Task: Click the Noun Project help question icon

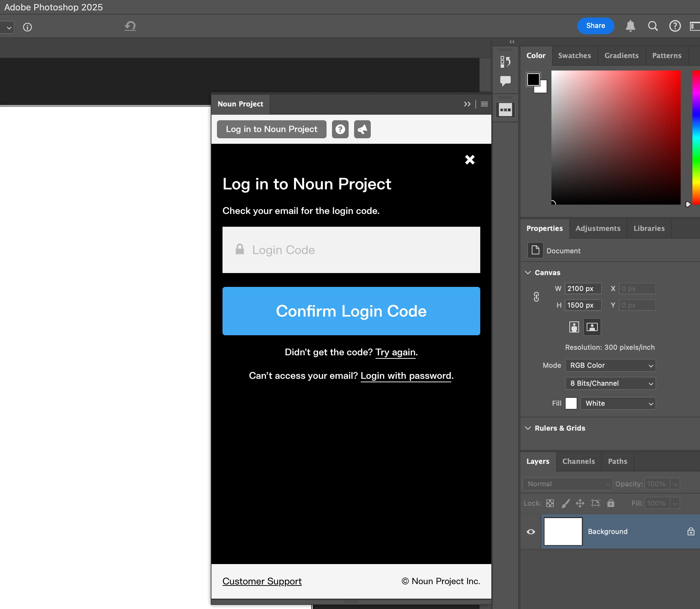Action: pos(340,129)
